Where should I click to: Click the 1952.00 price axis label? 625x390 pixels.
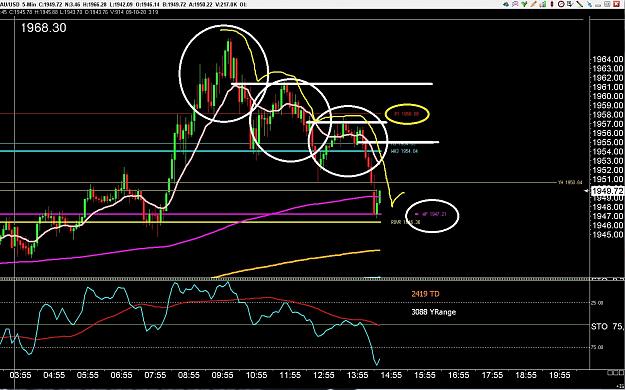click(608, 170)
